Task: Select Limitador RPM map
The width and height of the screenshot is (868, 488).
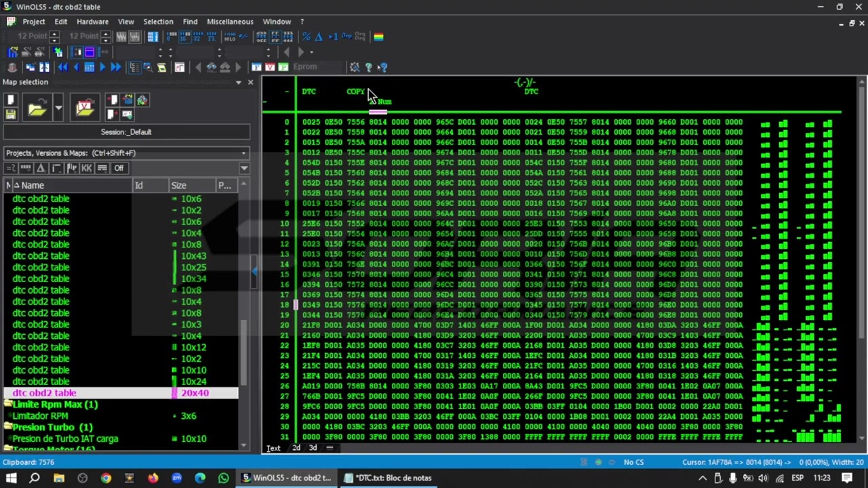Action: 40,416
